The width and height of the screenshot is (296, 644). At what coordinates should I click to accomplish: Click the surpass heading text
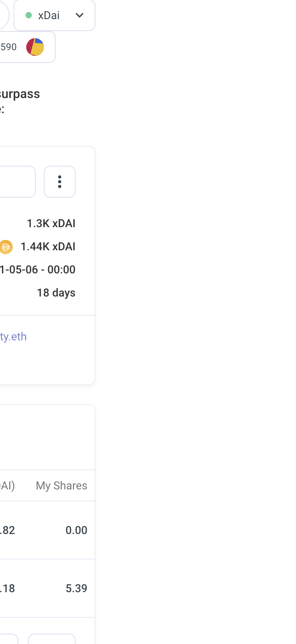20,94
